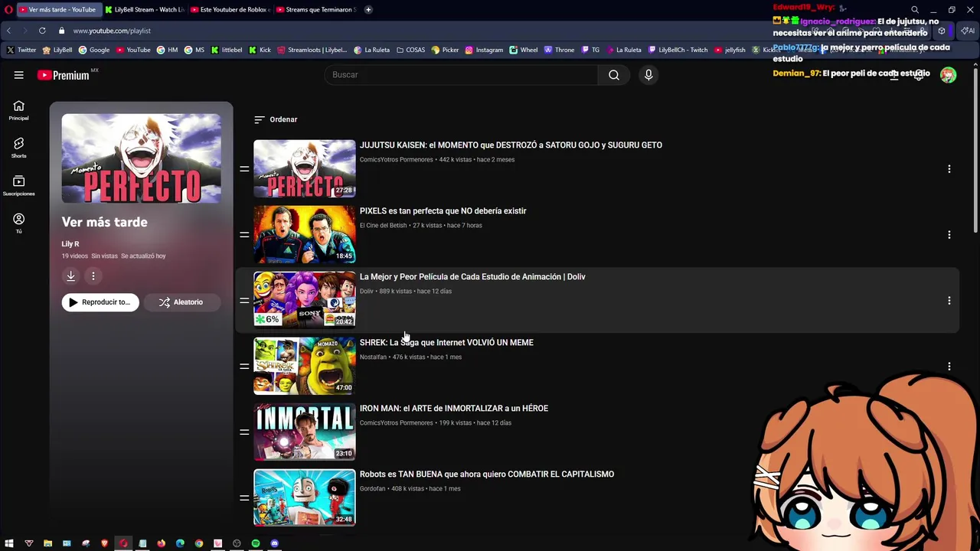Open Twitter bookmark
The image size is (980, 551).
pos(21,50)
